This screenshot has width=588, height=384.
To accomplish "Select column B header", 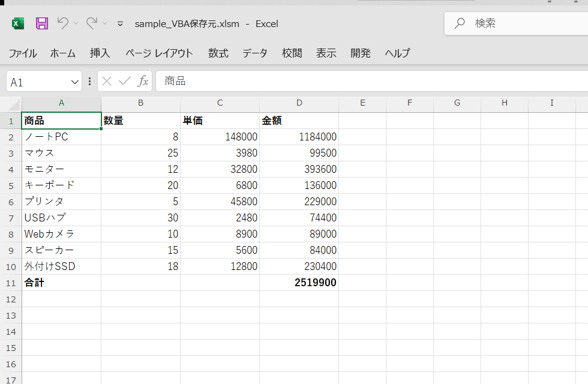I will 140,103.
